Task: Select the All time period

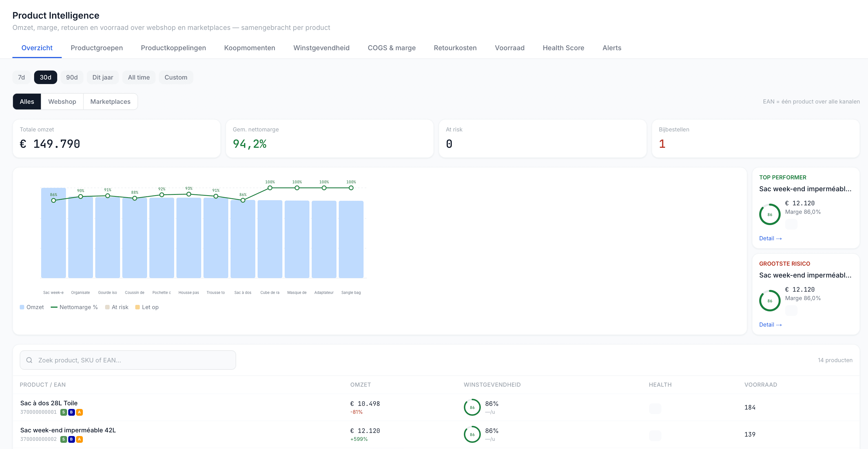Action: point(139,77)
